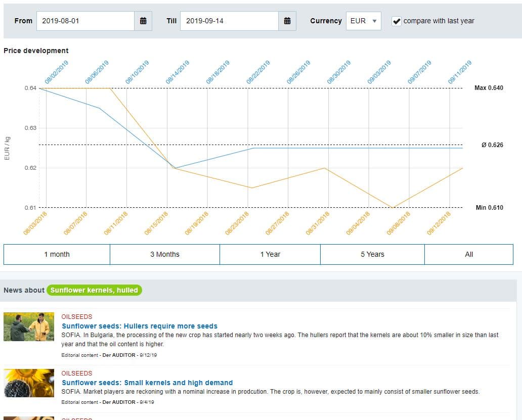Edit the Till date field 2019-09-14
Viewport: 522px width, 420px height.
pos(229,21)
